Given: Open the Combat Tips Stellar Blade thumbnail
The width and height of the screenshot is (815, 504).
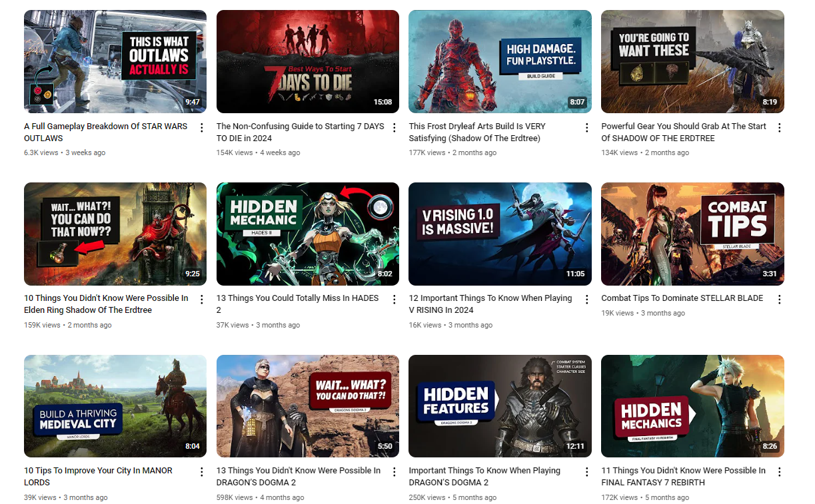Looking at the screenshot, I should [x=692, y=234].
